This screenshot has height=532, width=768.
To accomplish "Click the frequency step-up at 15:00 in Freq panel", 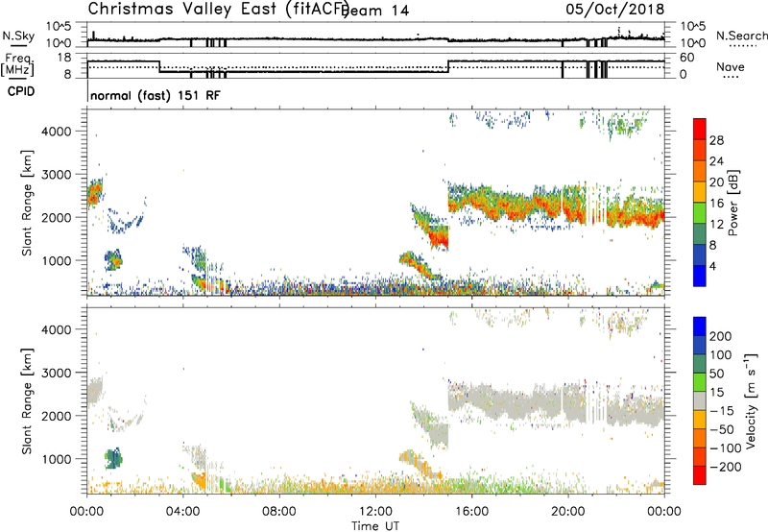I will [448, 66].
